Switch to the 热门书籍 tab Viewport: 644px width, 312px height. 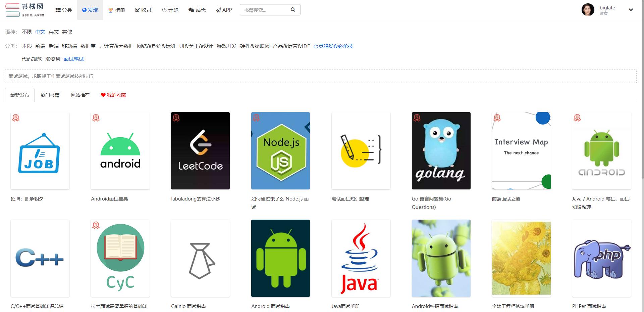click(x=50, y=95)
